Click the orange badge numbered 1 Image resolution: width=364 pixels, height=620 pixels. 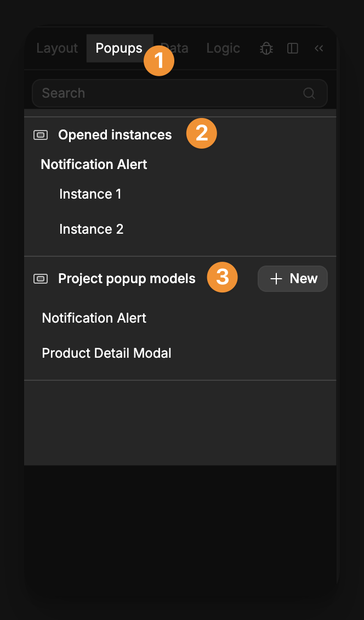[x=158, y=61]
